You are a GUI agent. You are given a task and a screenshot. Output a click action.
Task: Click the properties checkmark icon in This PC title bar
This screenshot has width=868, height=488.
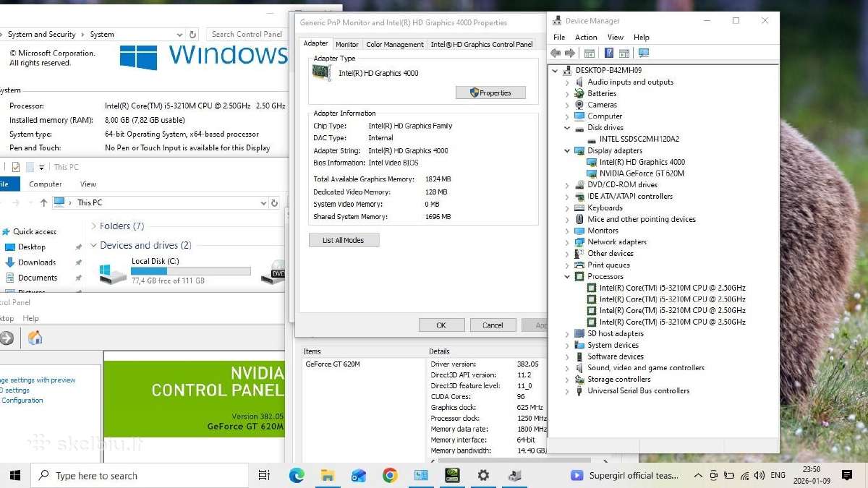click(15, 167)
